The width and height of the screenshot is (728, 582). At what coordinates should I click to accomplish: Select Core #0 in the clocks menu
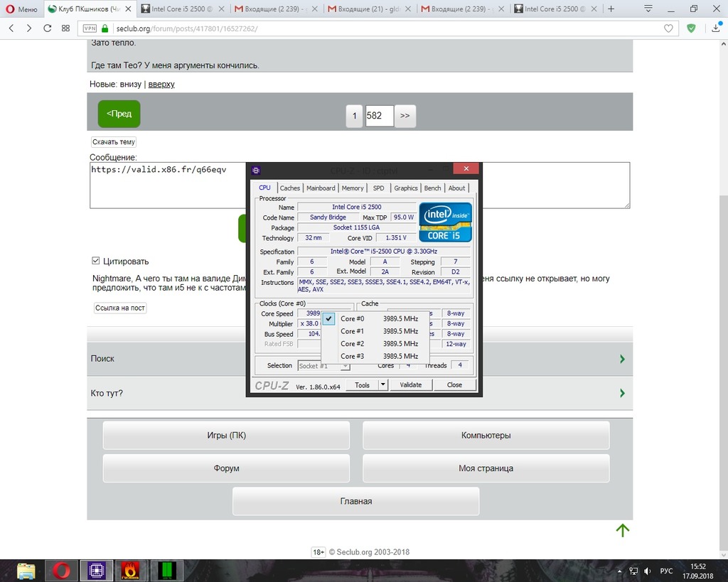pos(375,319)
